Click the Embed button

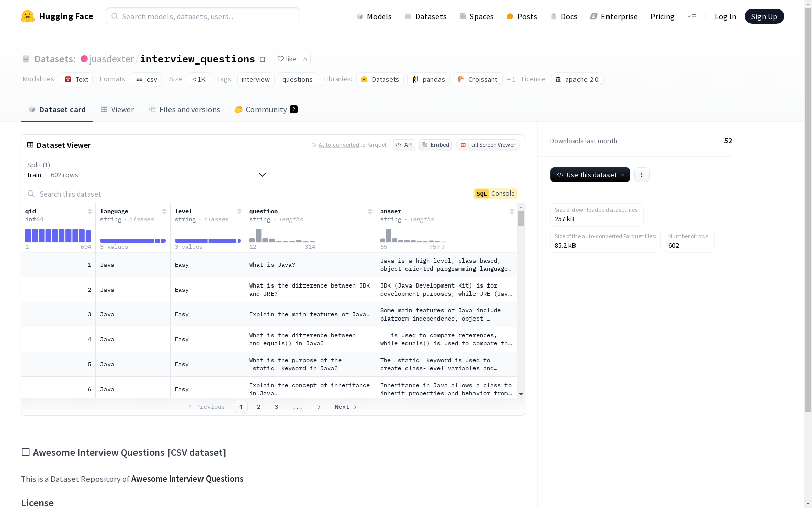pyautogui.click(x=435, y=145)
